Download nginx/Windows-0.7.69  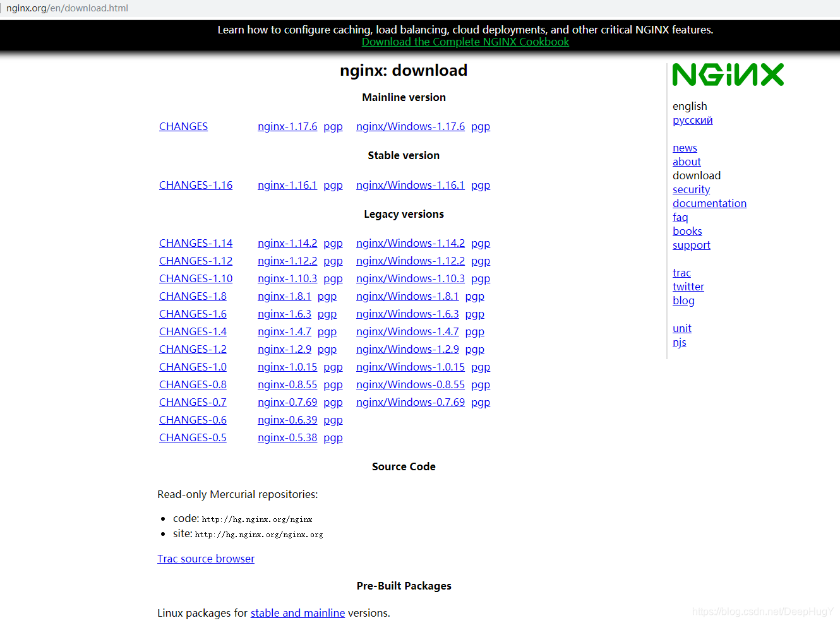pos(411,402)
